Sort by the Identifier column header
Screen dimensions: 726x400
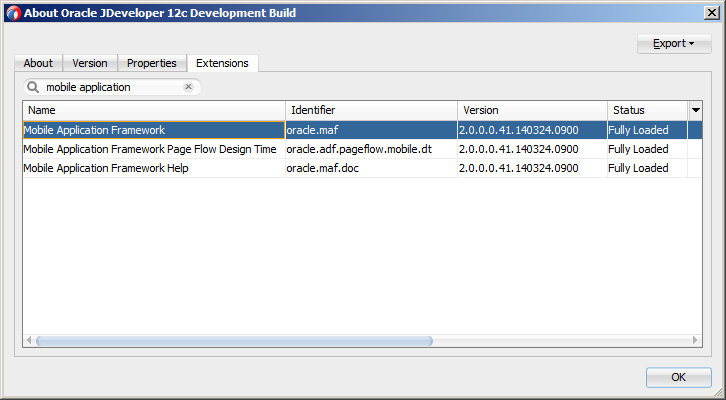[x=371, y=110]
